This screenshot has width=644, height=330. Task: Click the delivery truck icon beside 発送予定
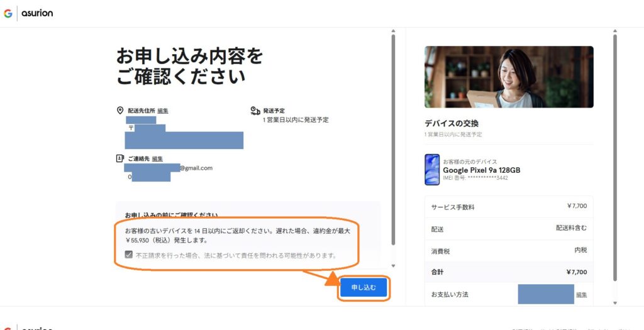pos(255,111)
